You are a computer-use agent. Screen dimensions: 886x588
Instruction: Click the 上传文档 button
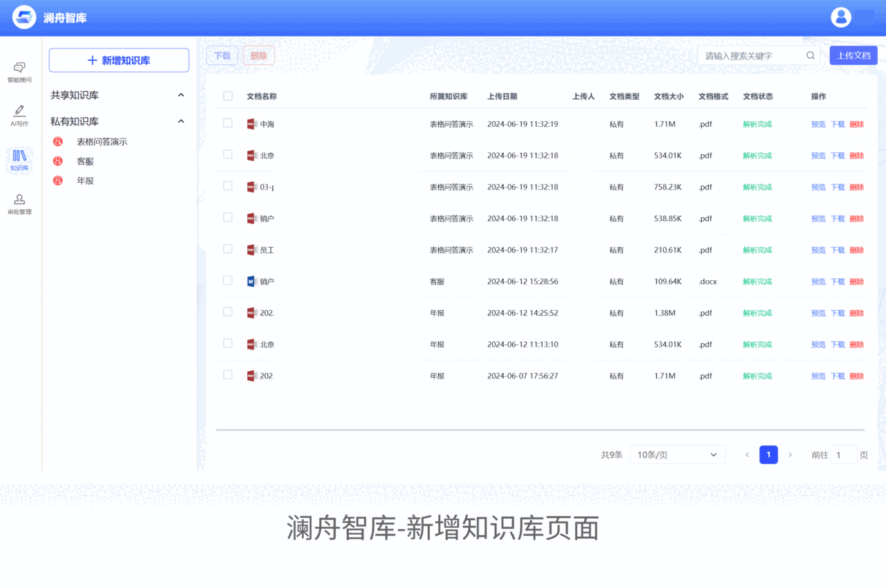853,56
